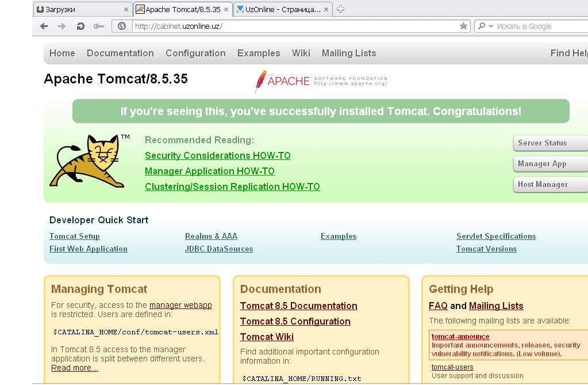Close the Загрузки tab

126,10
